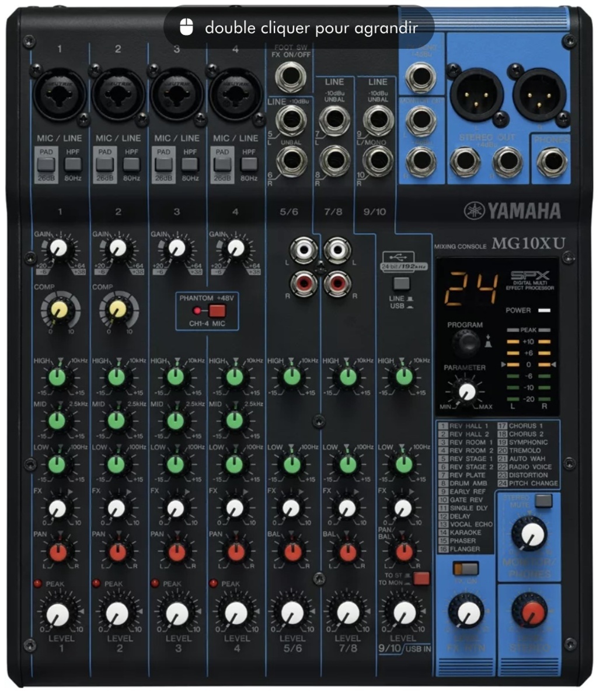Click the right STEREO OUT XLR connector
Image resolution: width=603 pixels, height=700 pixels.
point(539,94)
